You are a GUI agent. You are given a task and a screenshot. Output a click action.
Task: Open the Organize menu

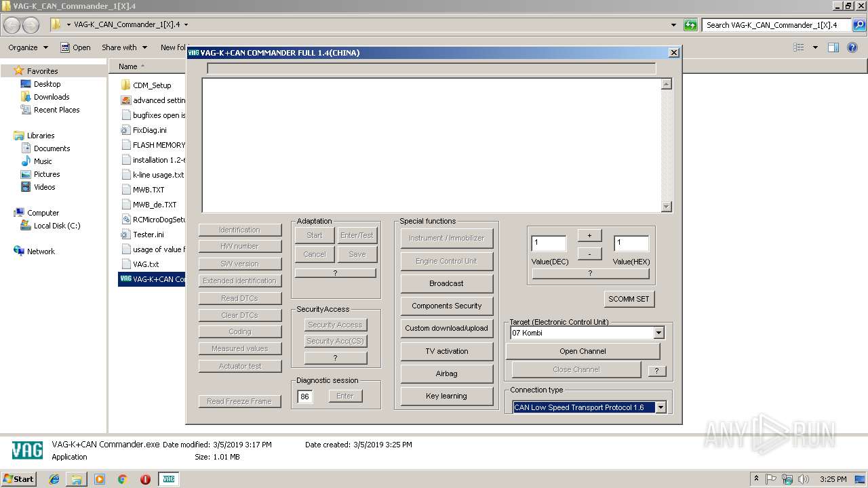(x=28, y=47)
